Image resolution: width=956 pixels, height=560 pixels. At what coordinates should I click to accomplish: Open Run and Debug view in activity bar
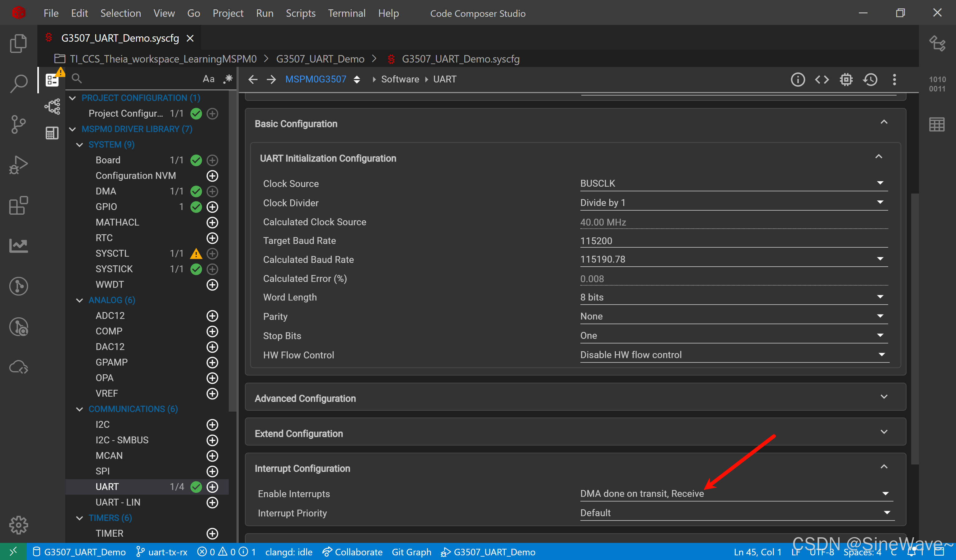pyautogui.click(x=18, y=165)
